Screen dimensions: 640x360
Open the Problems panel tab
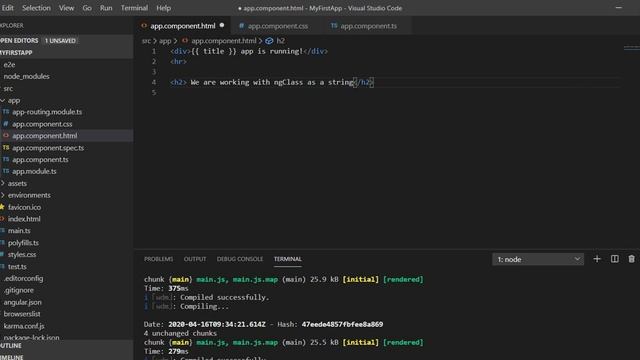click(158, 259)
